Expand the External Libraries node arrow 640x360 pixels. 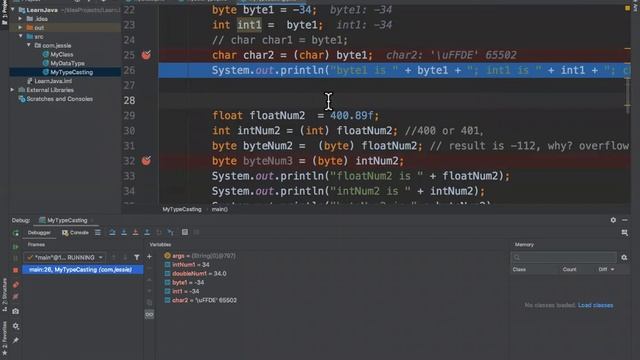[x=13, y=90]
